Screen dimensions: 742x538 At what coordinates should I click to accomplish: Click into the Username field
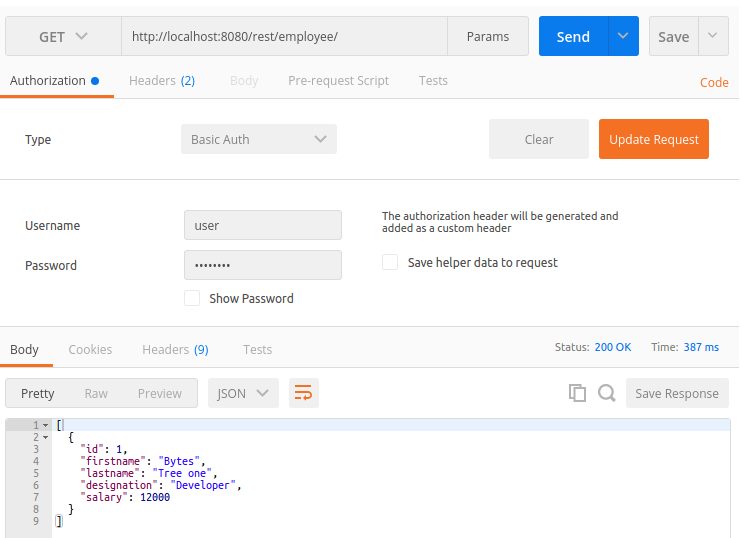[263, 225]
